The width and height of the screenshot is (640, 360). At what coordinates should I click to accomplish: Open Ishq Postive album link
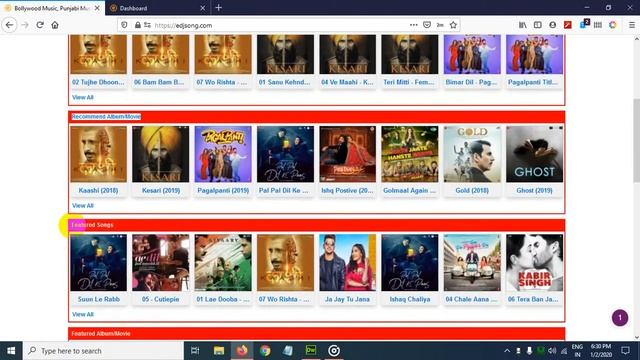347,190
